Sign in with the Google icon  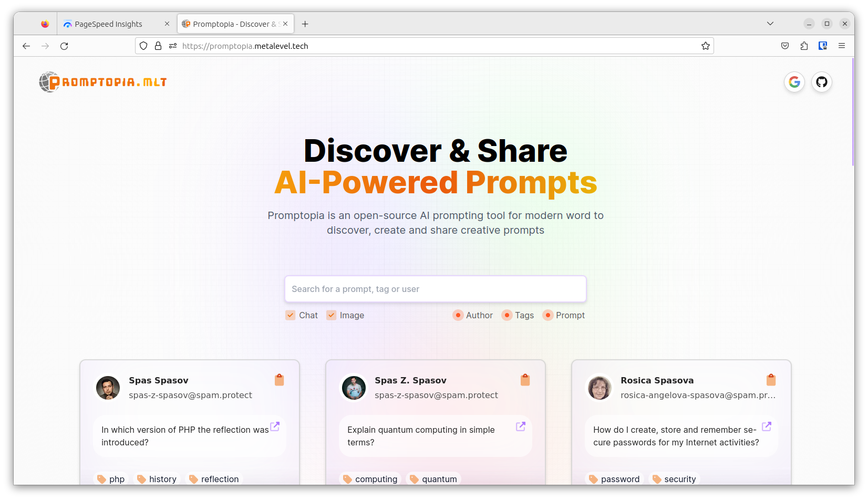(794, 82)
